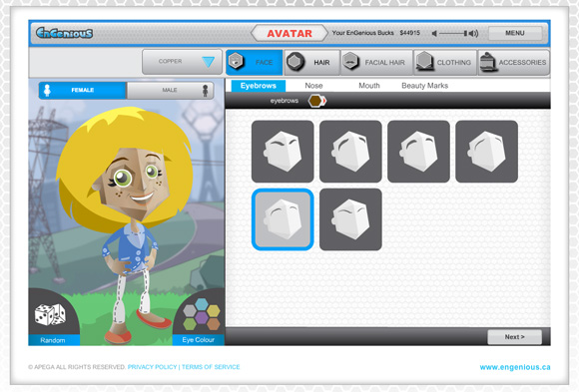Click the FACIAL HAIR mustache icon
The image size is (579, 392).
[x=350, y=61]
